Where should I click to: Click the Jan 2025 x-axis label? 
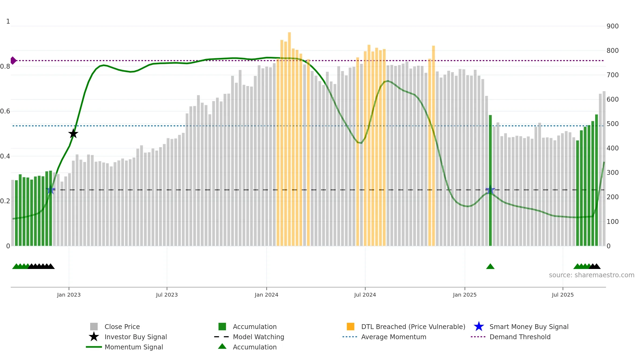(465, 295)
